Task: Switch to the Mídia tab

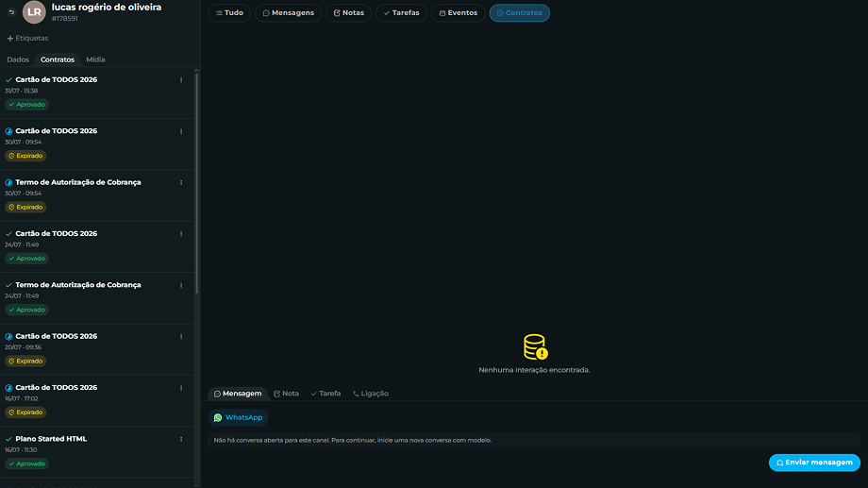Action: 95,59
